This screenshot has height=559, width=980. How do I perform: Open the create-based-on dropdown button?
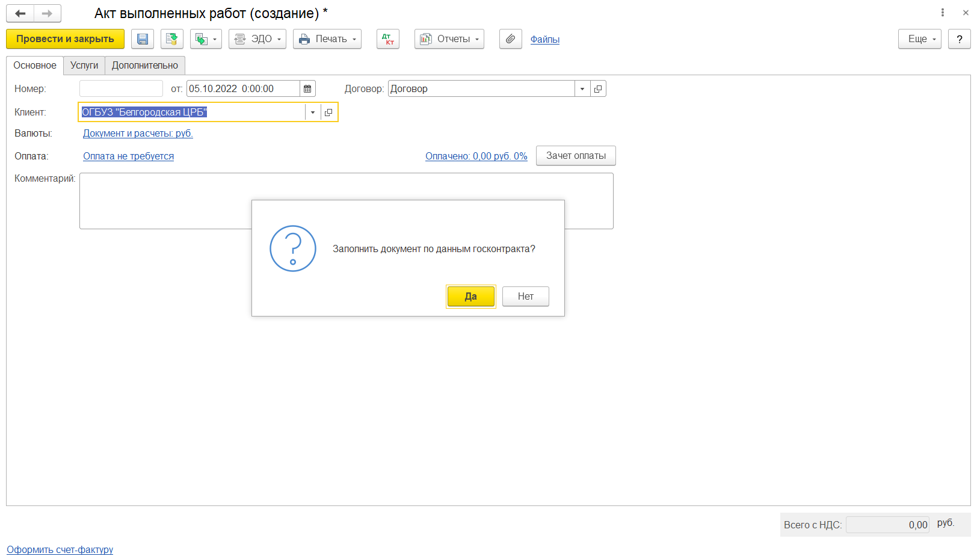206,39
